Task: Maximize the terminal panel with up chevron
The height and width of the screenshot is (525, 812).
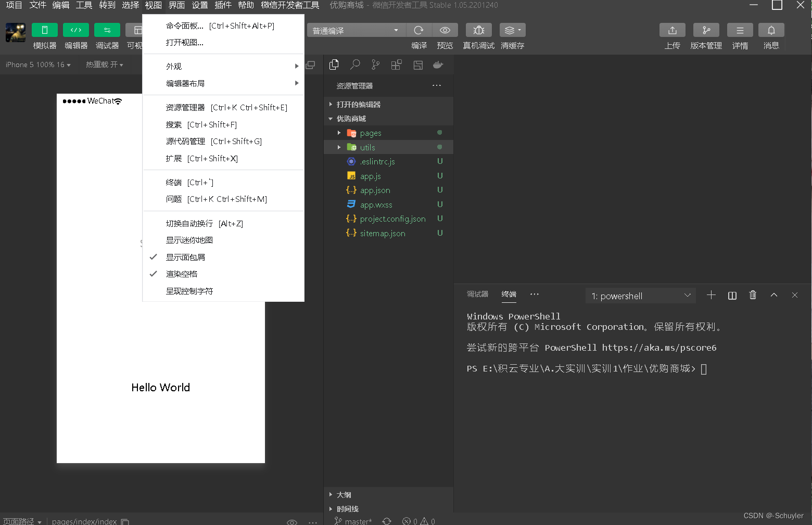Action: click(x=774, y=295)
